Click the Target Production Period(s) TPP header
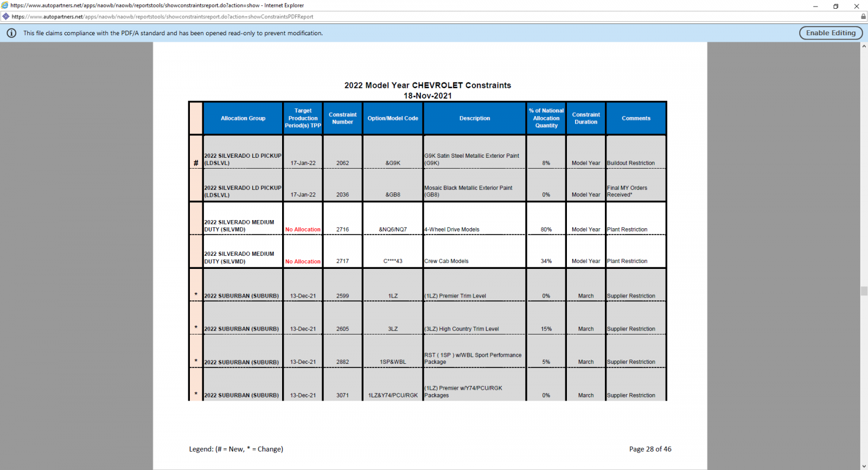868x470 pixels. [x=303, y=118]
